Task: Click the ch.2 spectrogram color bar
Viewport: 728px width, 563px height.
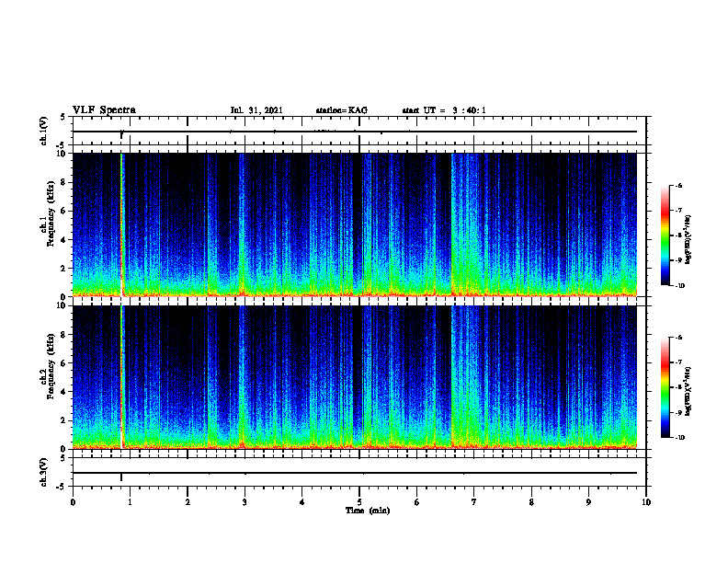Action: [x=665, y=387]
